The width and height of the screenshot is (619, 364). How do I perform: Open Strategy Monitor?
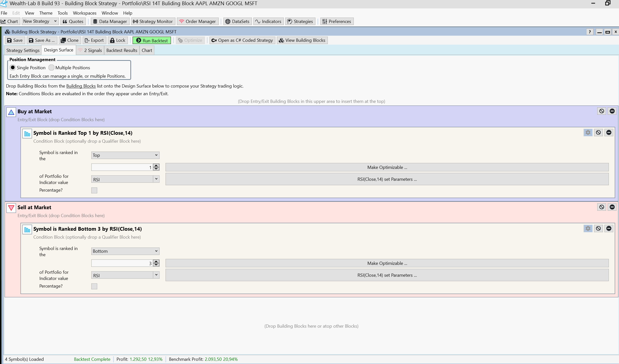pos(153,21)
